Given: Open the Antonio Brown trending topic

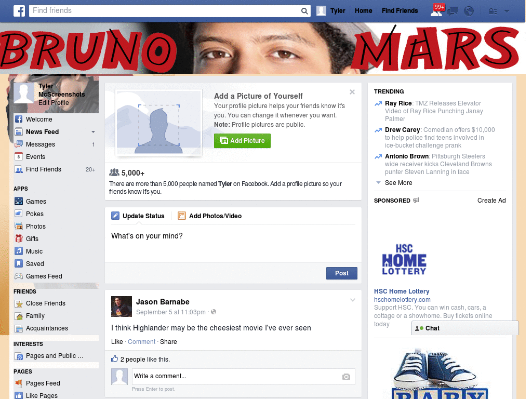Looking at the screenshot, I should [x=406, y=156].
